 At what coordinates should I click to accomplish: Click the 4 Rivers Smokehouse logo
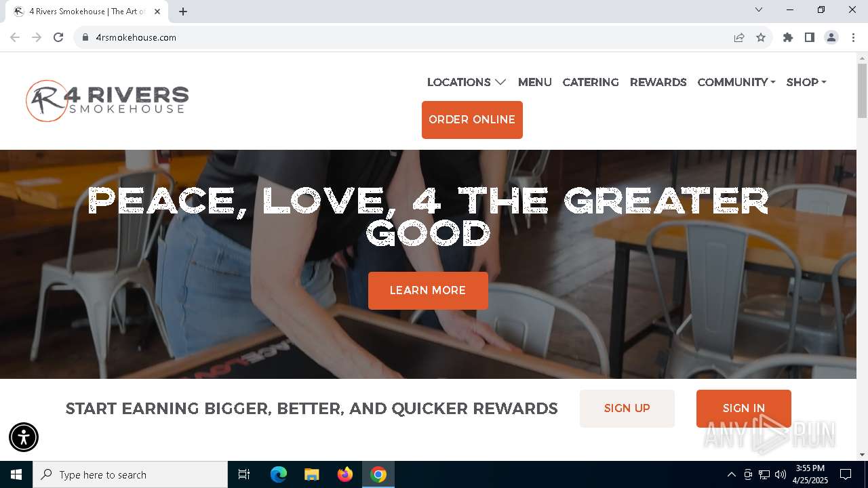point(107,101)
